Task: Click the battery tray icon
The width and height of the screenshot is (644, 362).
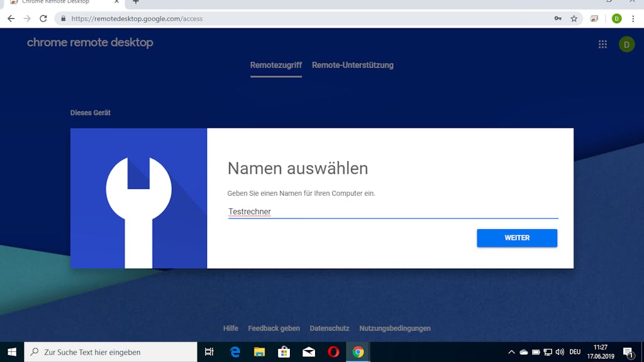Action: (x=536, y=352)
